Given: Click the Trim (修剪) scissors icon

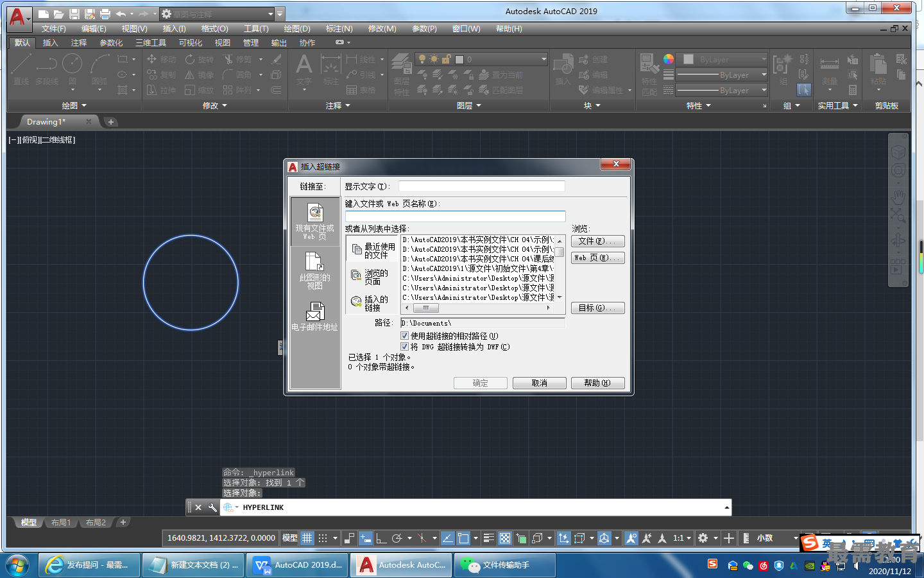Looking at the screenshot, I should pyautogui.click(x=228, y=59).
